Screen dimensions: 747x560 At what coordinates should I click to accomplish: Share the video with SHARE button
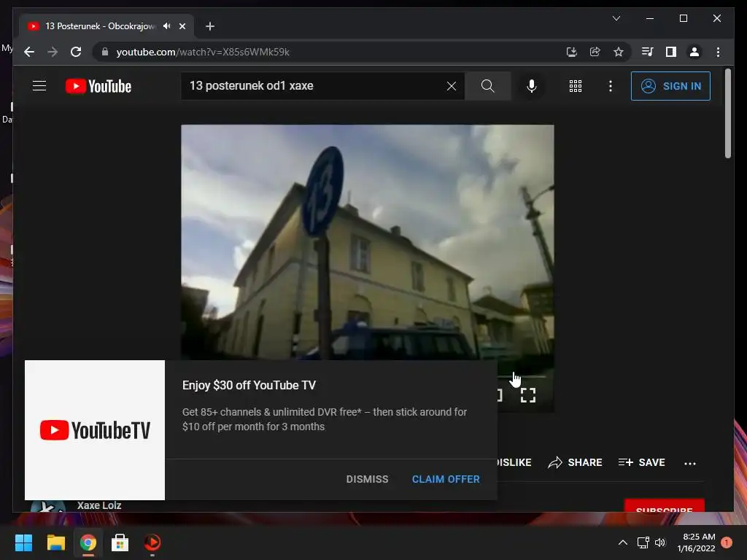[x=575, y=462]
